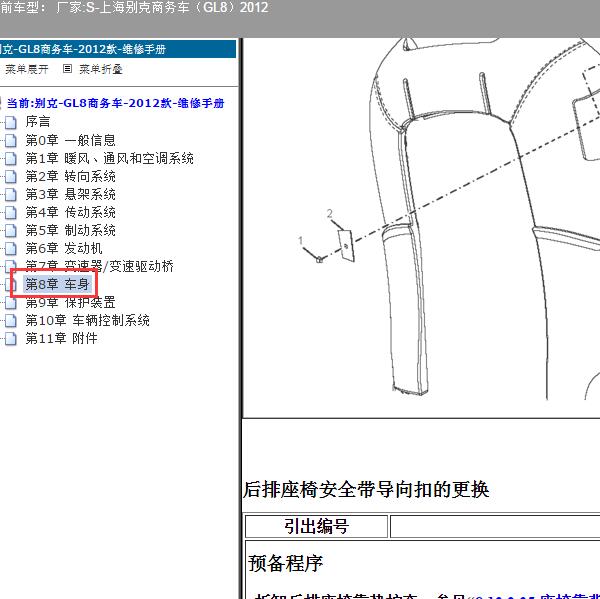
Task: Open 第4章 传动系统 chapter
Action: 70,212
